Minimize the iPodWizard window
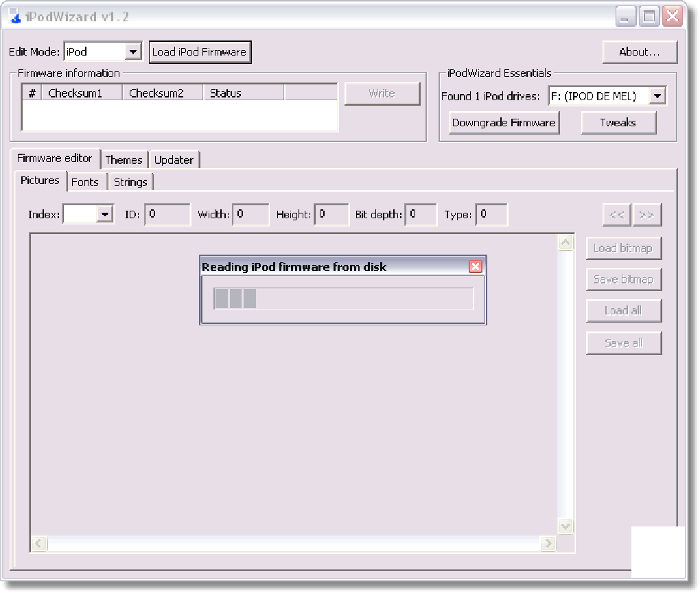Screen dimensions: 700x593 [625, 17]
